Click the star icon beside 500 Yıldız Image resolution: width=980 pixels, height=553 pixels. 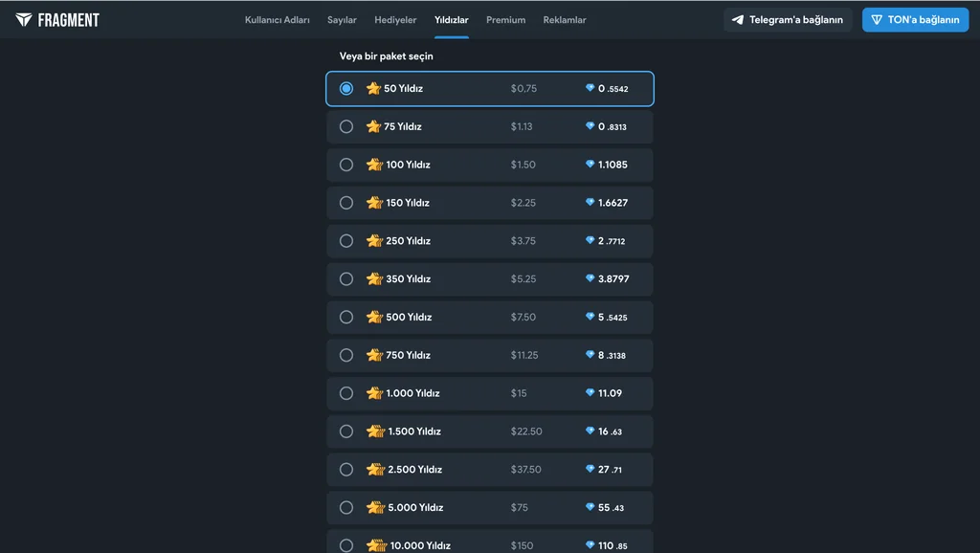tap(374, 318)
